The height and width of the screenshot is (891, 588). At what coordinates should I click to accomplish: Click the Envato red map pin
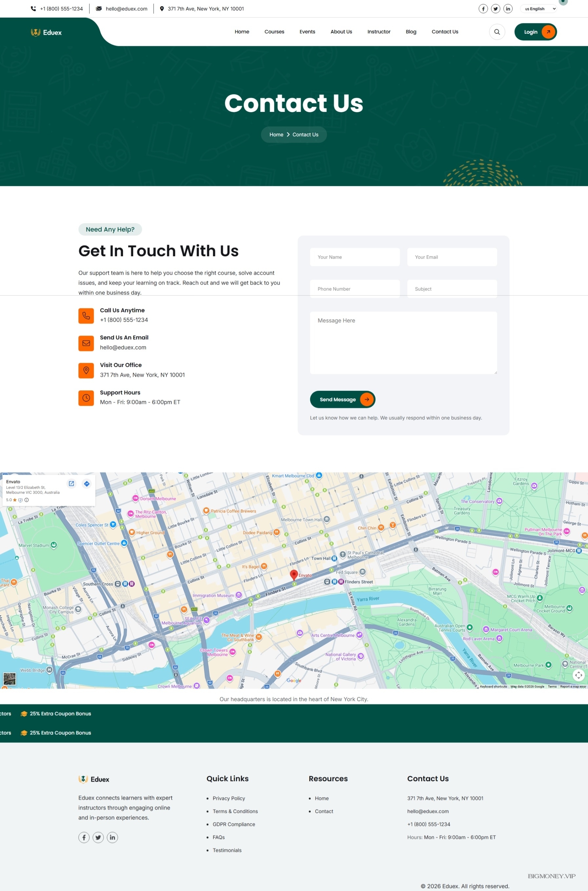[x=294, y=574]
